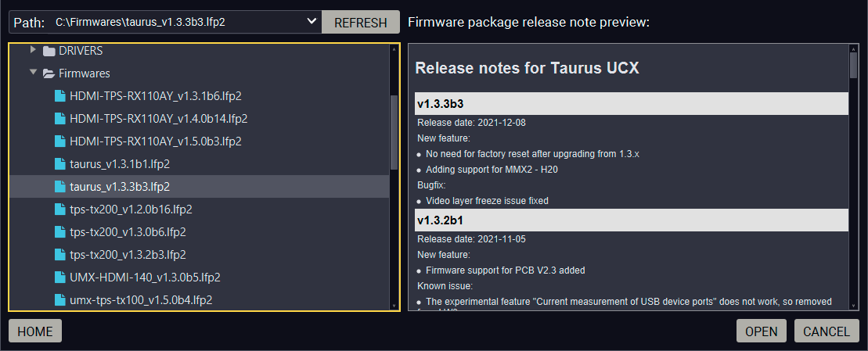Click file icon beside HDMI-TPS-RX110AY_v1.5.0b3.lfp2
The width and height of the screenshot is (868, 351).
(59, 141)
